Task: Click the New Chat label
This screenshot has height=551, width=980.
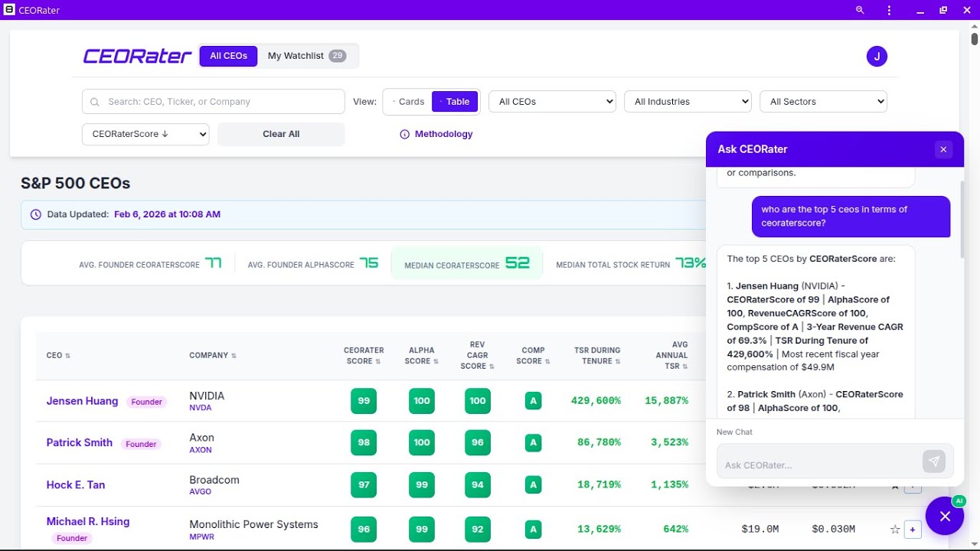Action: coord(734,432)
